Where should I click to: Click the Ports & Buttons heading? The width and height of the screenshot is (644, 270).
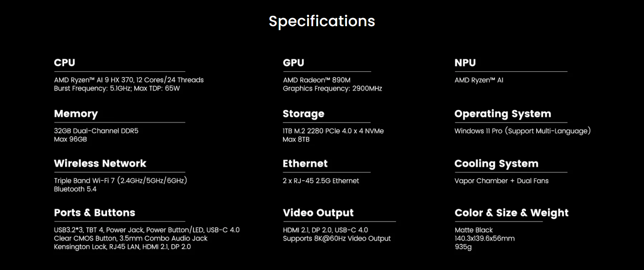click(x=95, y=213)
